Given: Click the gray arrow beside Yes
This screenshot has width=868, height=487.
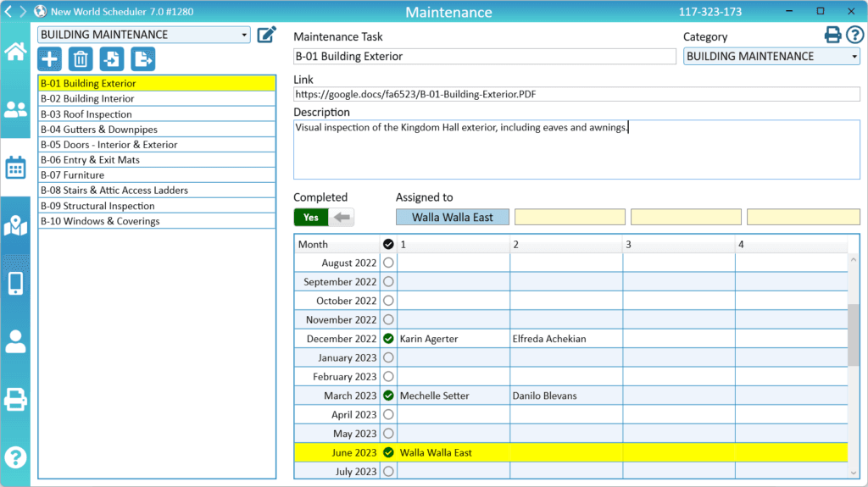Looking at the screenshot, I should click(342, 218).
